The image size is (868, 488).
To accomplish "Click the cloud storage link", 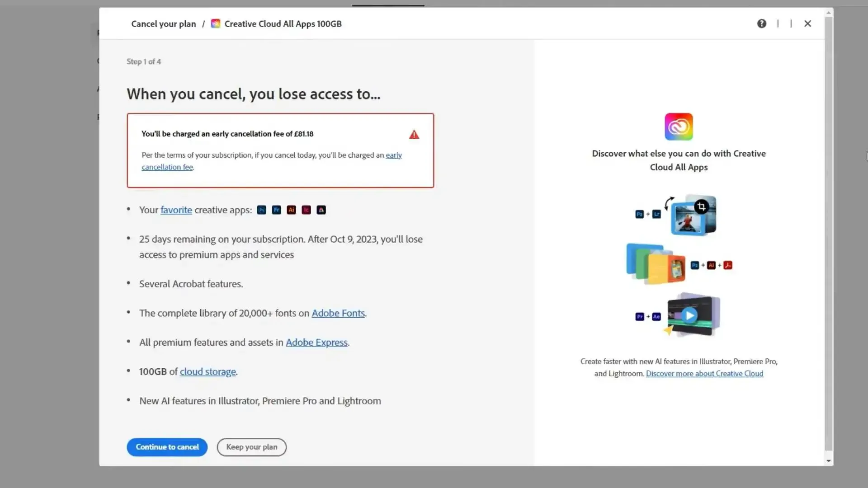I will point(208,371).
